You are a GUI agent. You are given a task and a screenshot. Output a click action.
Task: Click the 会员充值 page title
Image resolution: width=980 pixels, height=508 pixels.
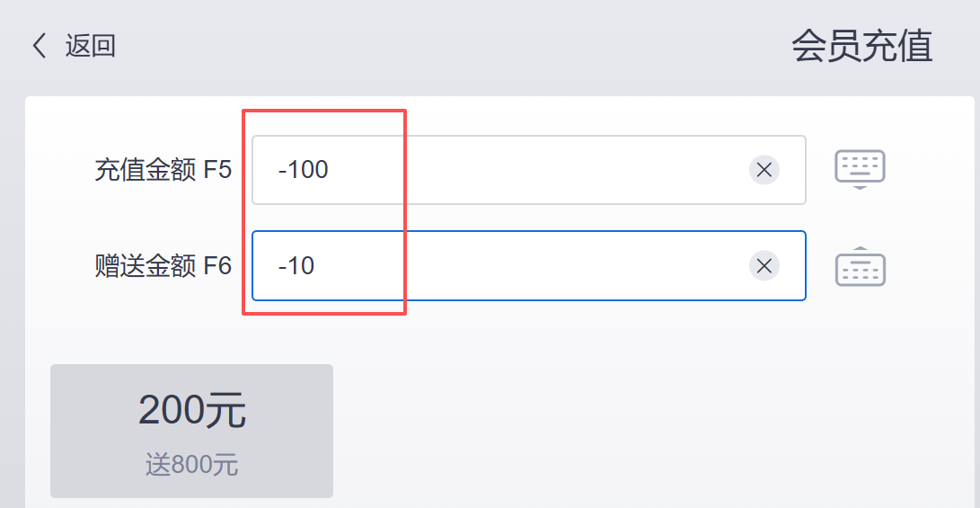click(861, 47)
